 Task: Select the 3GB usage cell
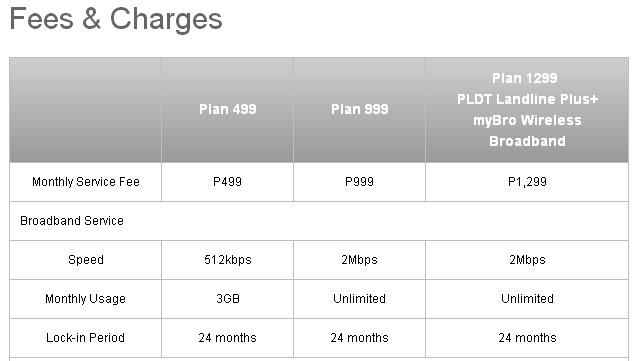tap(228, 299)
